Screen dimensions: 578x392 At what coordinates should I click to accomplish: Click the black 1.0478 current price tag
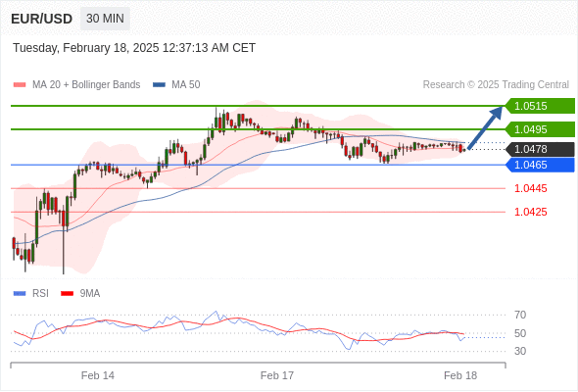click(x=540, y=149)
